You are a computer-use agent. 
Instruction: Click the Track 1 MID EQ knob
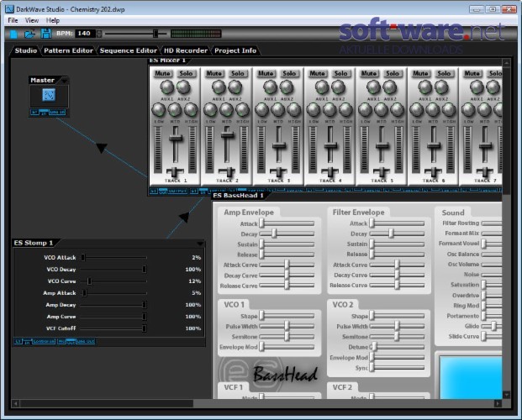(x=175, y=110)
